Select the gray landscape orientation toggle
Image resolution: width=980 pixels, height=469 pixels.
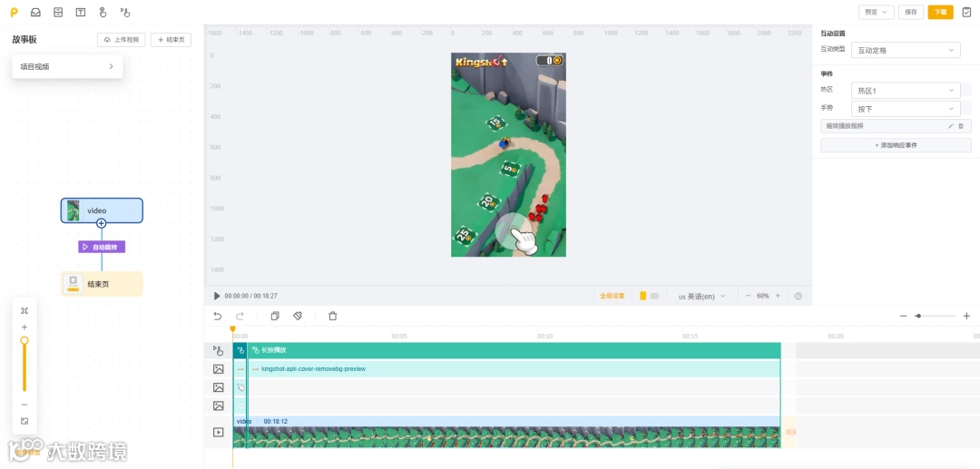654,296
